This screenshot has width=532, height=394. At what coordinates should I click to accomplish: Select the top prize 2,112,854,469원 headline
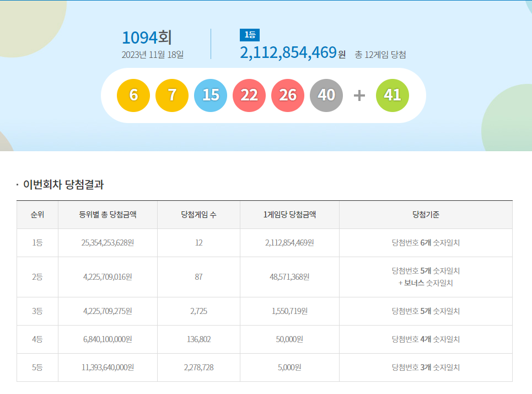(293, 52)
